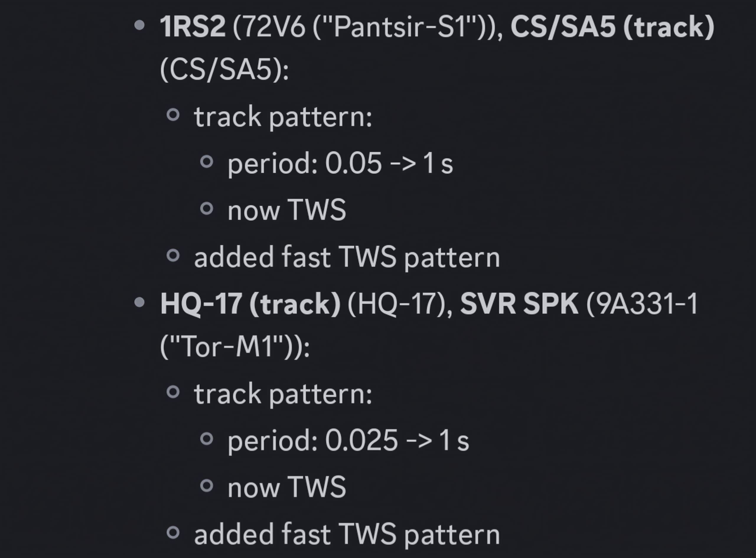Click the bold SVR SPK text
This screenshot has height=558, width=756.
519,304
